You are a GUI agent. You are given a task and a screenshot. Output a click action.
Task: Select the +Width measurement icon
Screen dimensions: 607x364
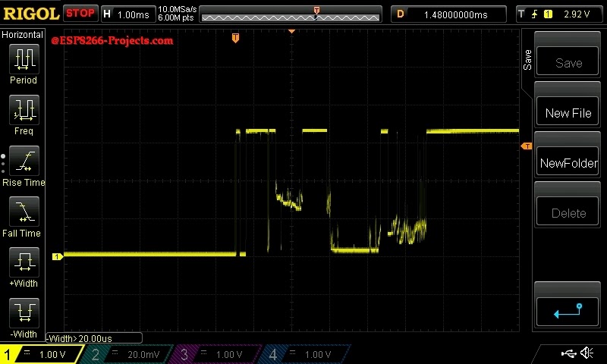(24, 262)
